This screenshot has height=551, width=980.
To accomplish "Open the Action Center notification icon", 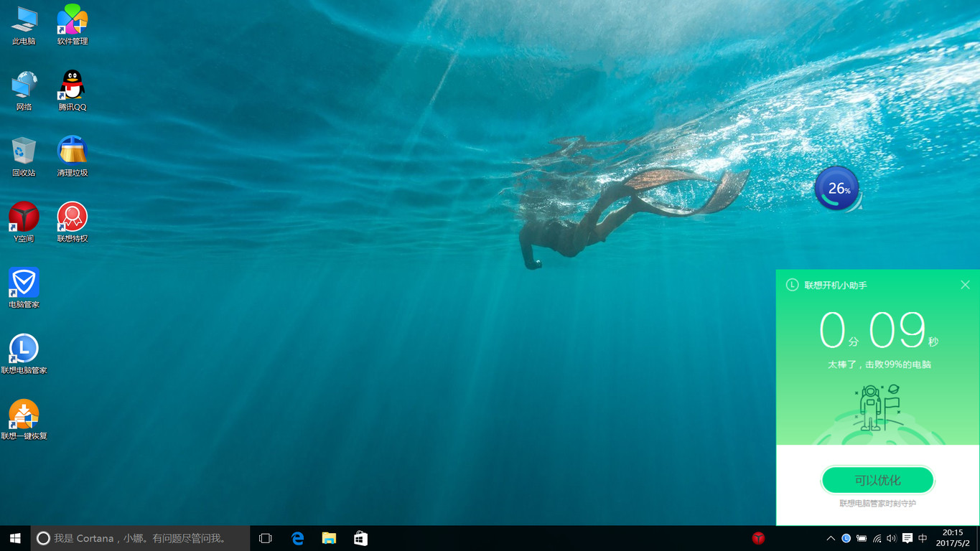I will 907,538.
